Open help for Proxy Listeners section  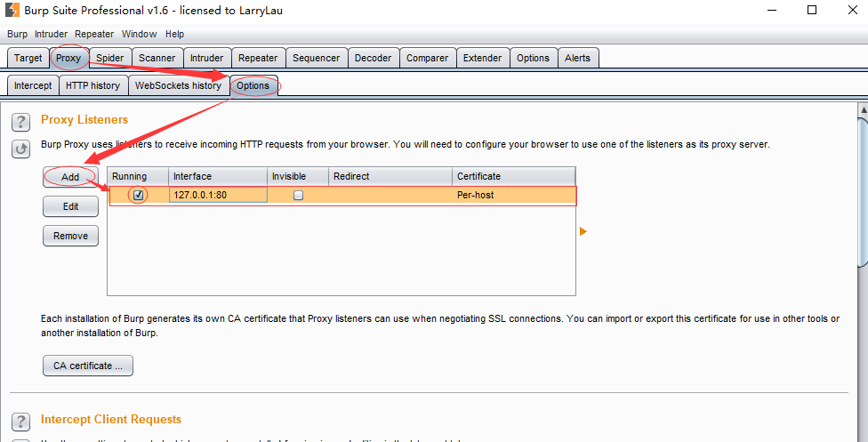(20, 122)
